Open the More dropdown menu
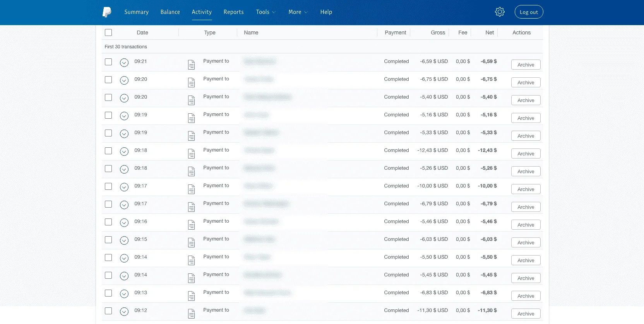The width and height of the screenshot is (644, 324). pos(298,12)
